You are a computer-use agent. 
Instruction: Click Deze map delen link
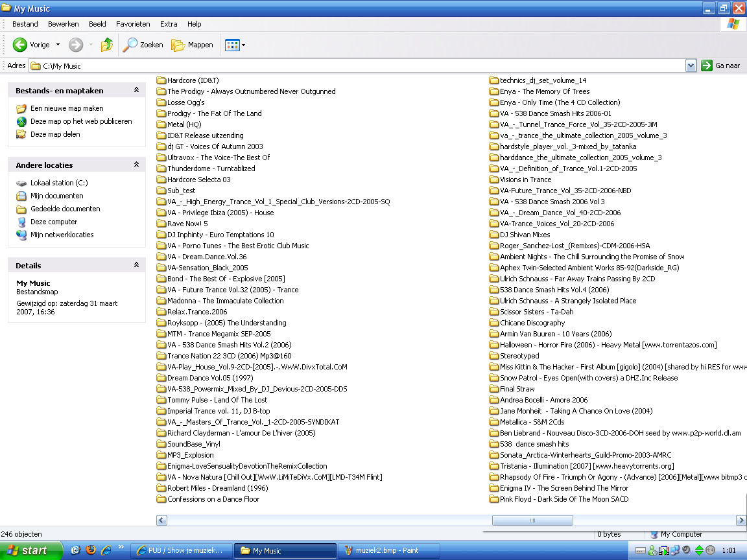(55, 134)
